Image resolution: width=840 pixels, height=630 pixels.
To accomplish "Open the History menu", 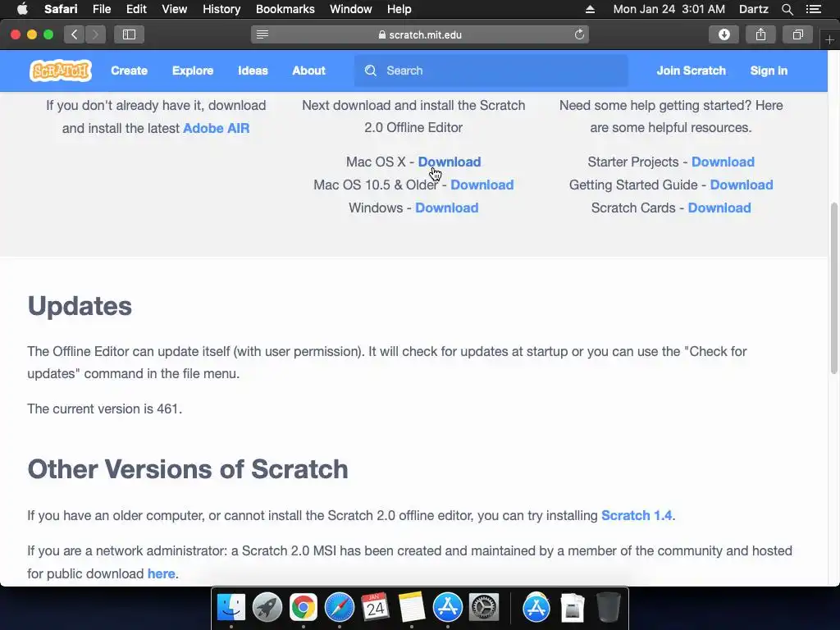I will coord(221,9).
